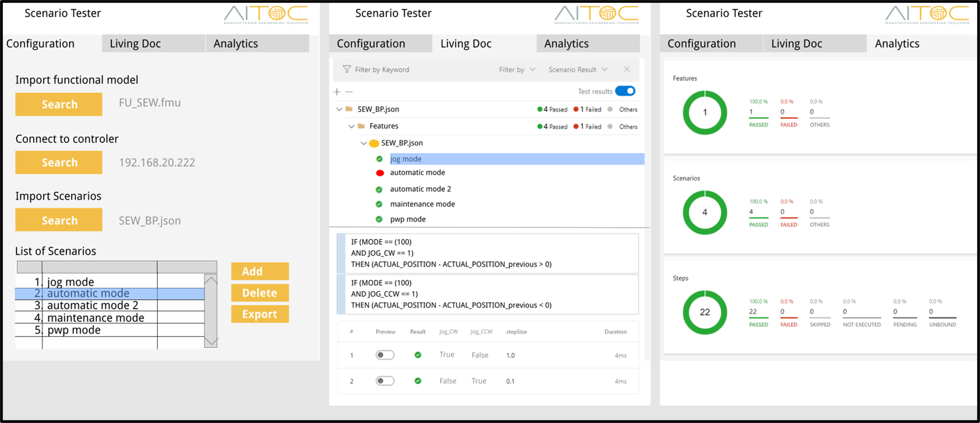Click the funnel filter icon in Living Doc
980x423 pixels.
click(x=346, y=69)
